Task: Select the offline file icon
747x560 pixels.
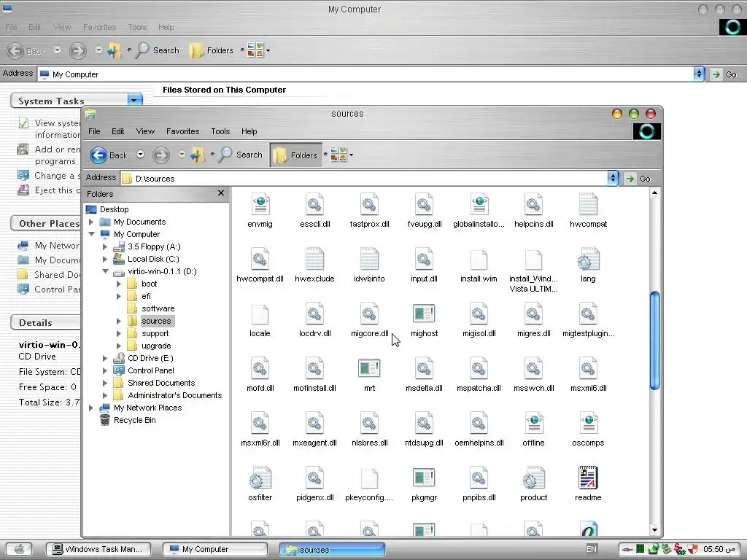Action: [533, 424]
